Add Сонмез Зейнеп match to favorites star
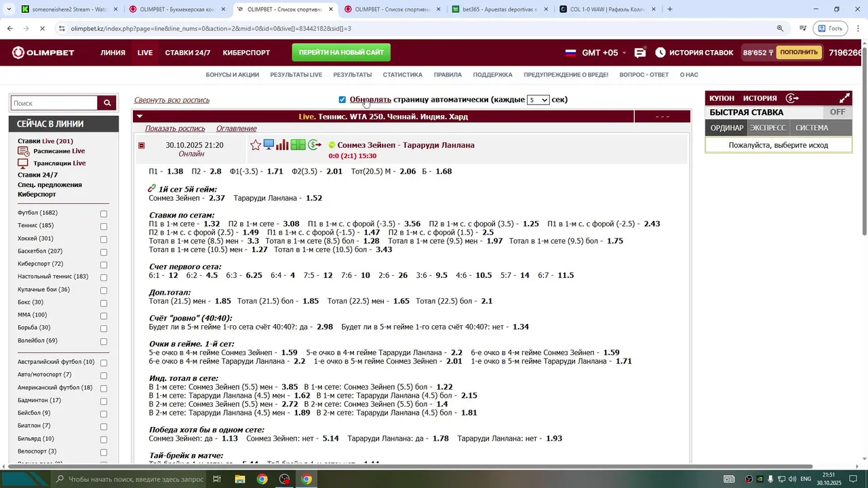Viewport: 868px width, 488px height. point(256,145)
